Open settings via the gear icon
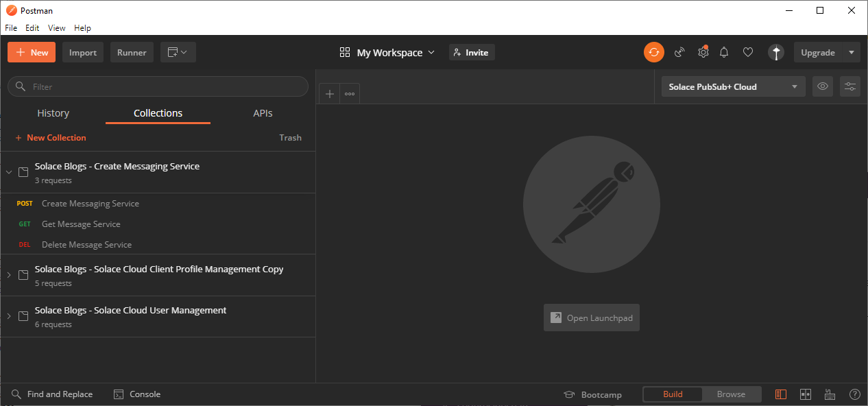The height and width of the screenshot is (406, 868). [x=703, y=52]
